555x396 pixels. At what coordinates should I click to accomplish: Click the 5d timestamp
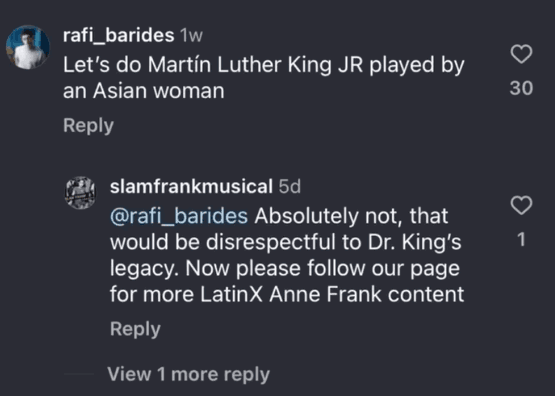[x=290, y=186]
